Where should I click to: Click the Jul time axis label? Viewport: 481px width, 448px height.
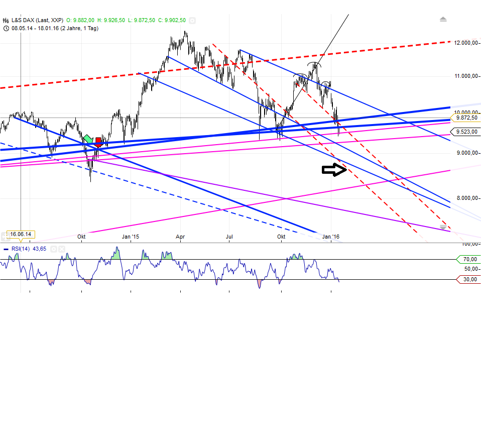click(x=229, y=237)
